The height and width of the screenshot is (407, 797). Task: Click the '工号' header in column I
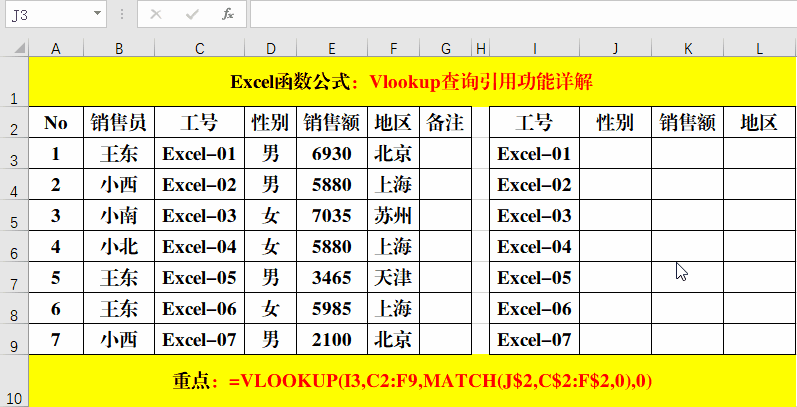(x=534, y=122)
